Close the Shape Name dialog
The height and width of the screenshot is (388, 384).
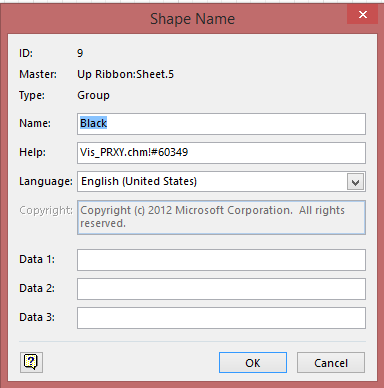[363, 14]
